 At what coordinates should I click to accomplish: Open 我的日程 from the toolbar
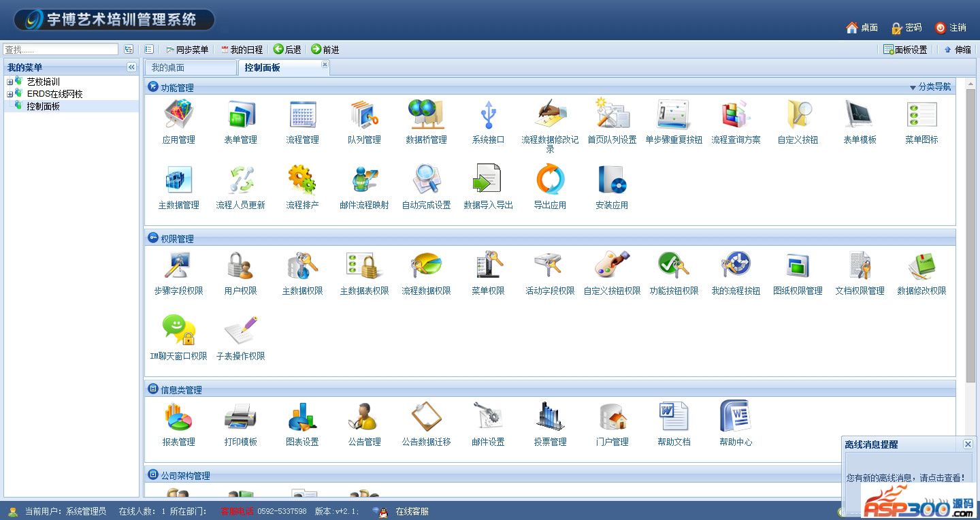click(242, 50)
